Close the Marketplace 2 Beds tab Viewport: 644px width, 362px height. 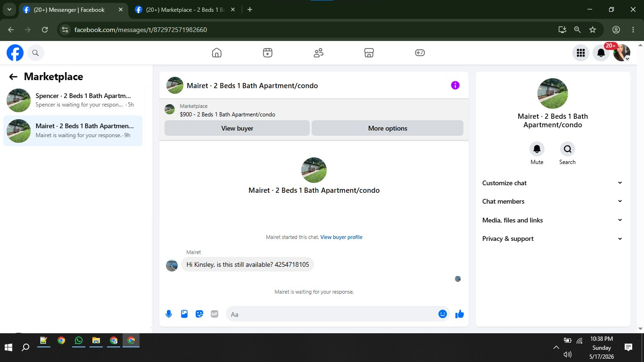[x=233, y=9]
